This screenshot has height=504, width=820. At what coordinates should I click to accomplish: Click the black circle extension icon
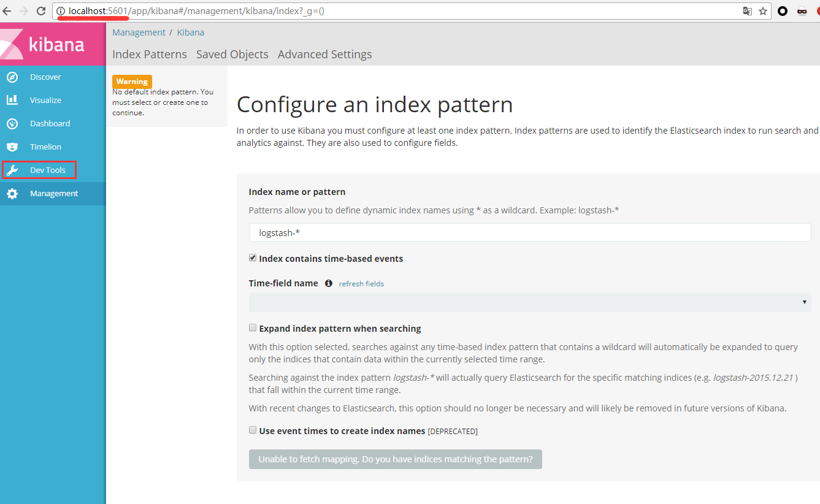point(783,10)
